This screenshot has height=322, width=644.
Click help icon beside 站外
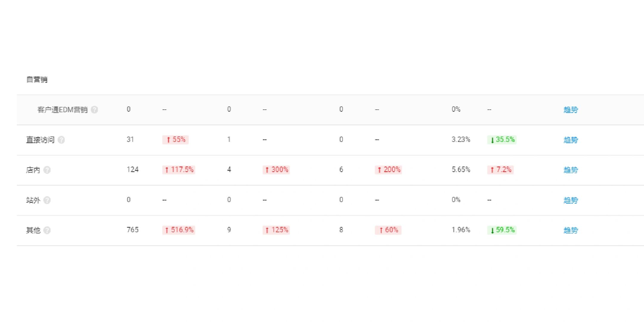coord(47,200)
